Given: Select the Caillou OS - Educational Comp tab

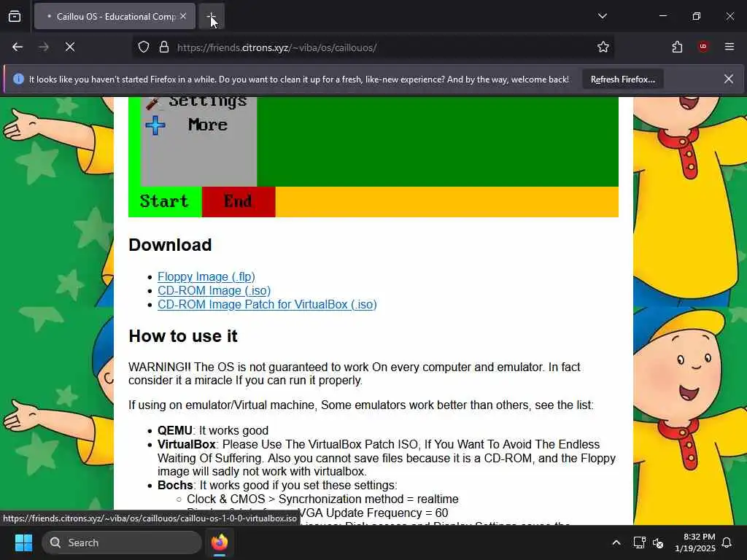Looking at the screenshot, I should pos(115,16).
